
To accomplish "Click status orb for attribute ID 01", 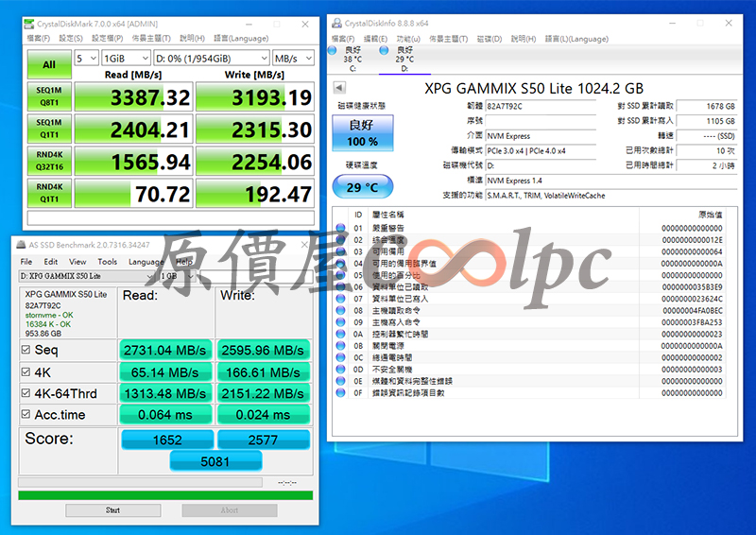I will click(340, 228).
